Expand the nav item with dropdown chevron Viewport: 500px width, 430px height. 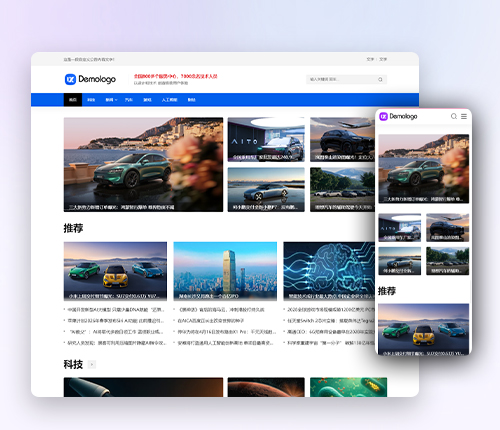click(111, 100)
